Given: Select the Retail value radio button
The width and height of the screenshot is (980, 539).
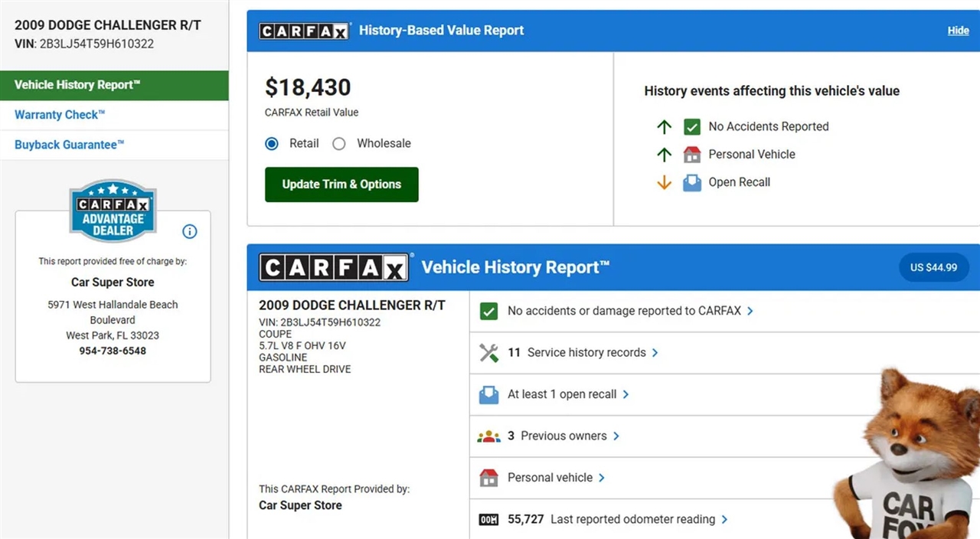Looking at the screenshot, I should click(272, 144).
